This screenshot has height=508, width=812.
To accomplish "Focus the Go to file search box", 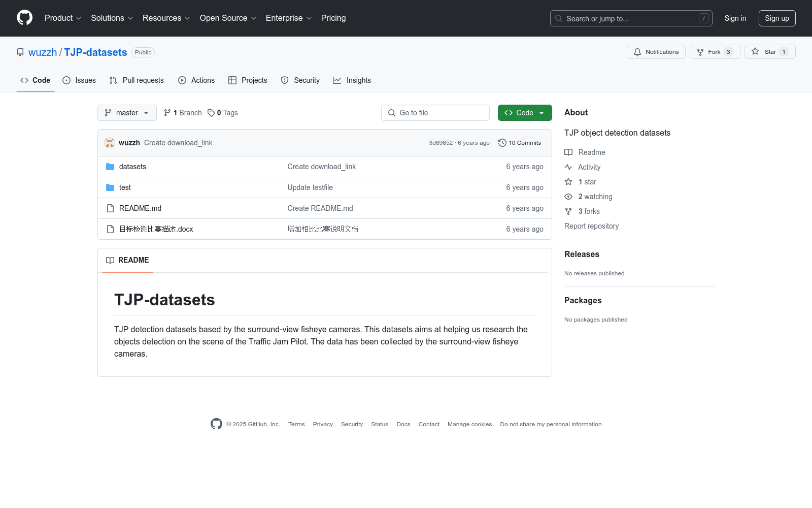I will pos(435,113).
